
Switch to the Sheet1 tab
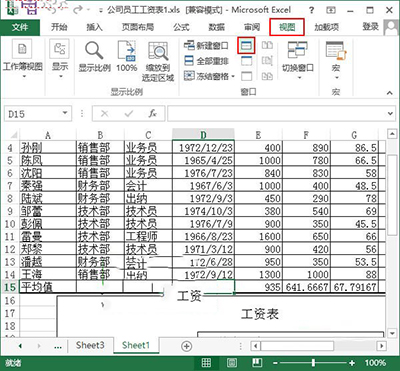(x=136, y=345)
